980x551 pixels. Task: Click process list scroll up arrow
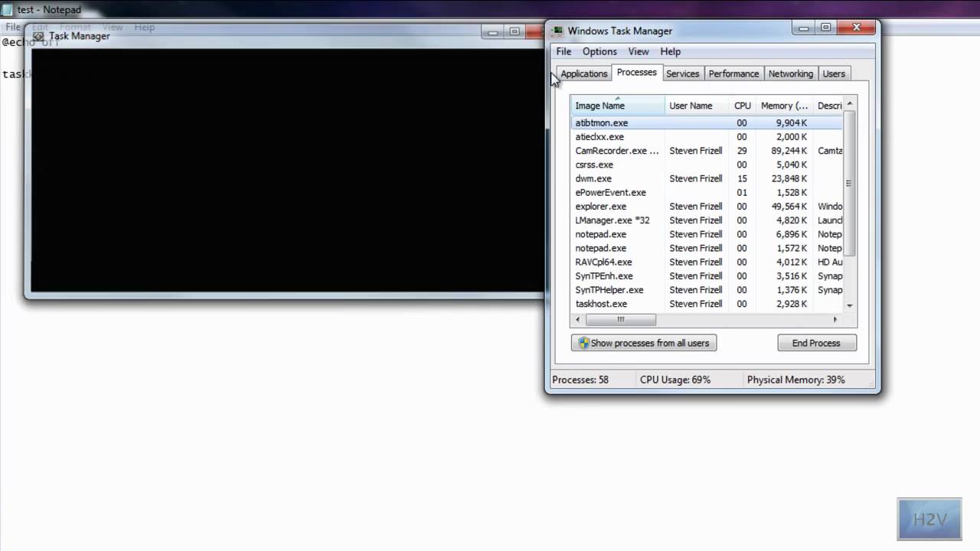click(849, 104)
